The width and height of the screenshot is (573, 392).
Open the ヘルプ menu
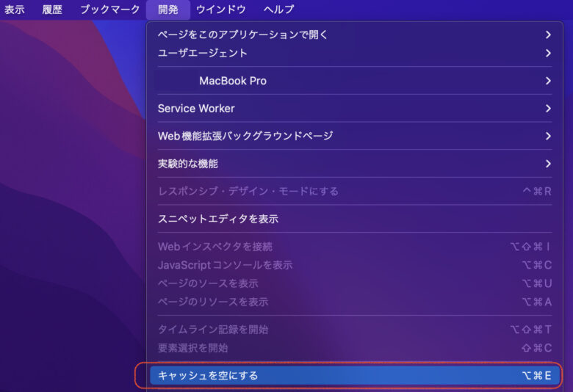coord(279,9)
